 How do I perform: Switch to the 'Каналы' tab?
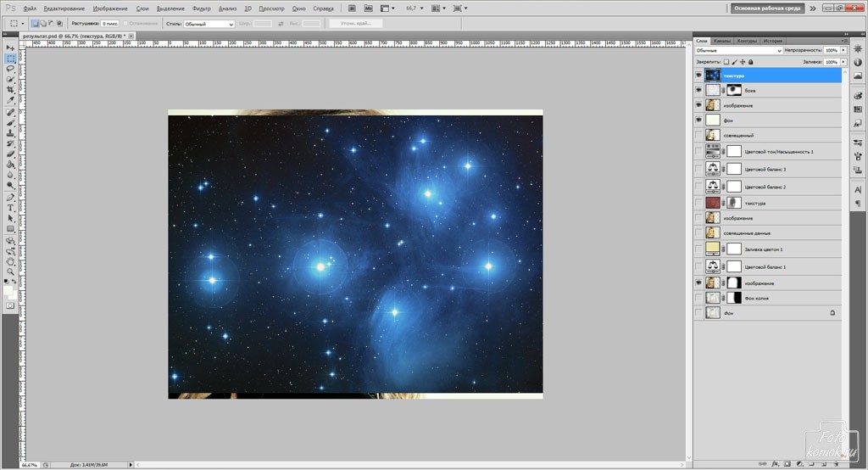click(722, 41)
